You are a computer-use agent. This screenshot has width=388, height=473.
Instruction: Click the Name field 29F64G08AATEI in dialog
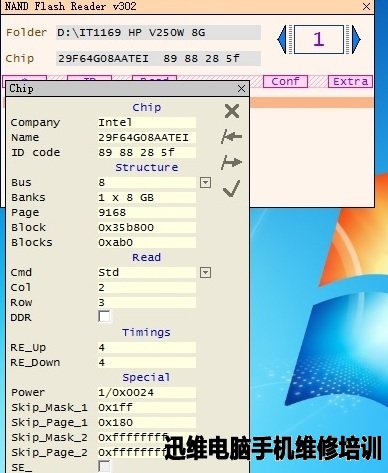[147, 137]
